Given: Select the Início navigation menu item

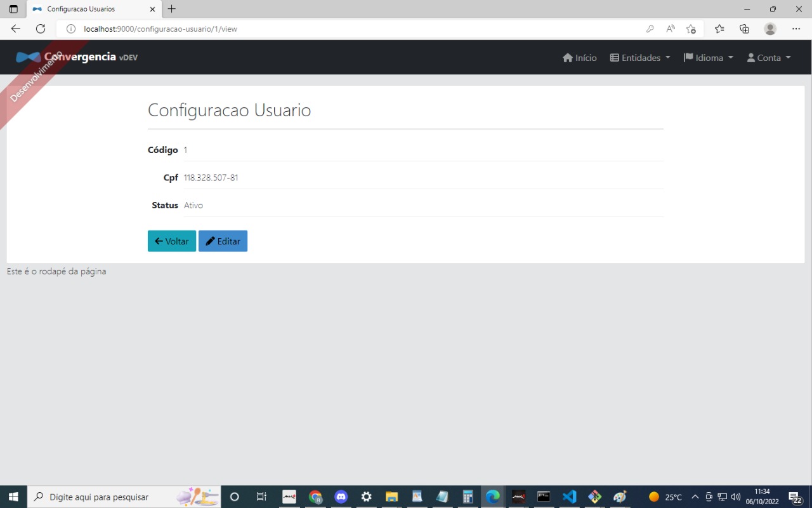Looking at the screenshot, I should point(579,57).
